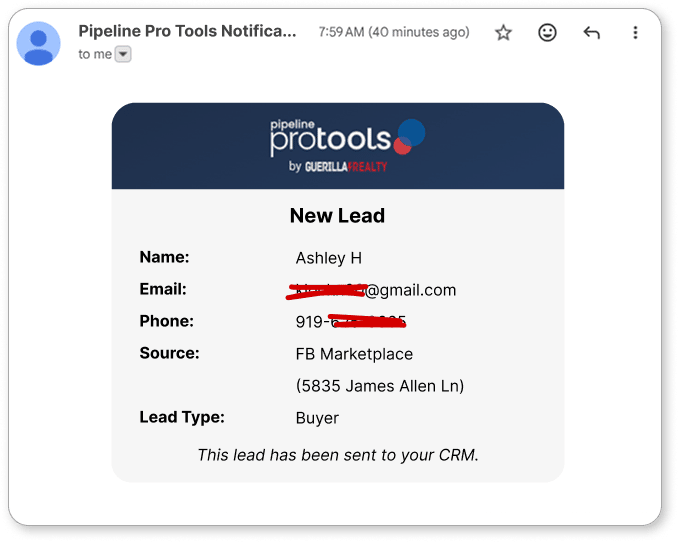Screen dimensions: 678x542
Task: Click the red and blue logo circles
Action: pos(408,136)
